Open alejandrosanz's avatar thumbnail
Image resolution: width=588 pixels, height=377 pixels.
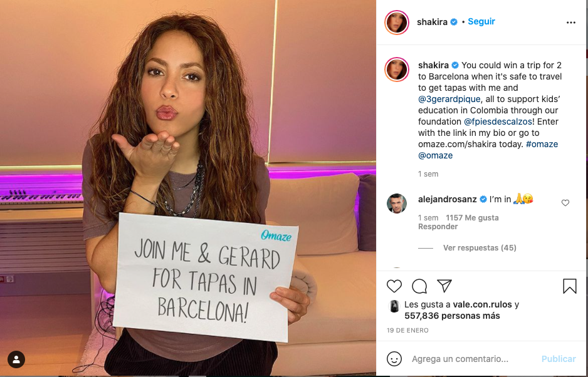(397, 204)
